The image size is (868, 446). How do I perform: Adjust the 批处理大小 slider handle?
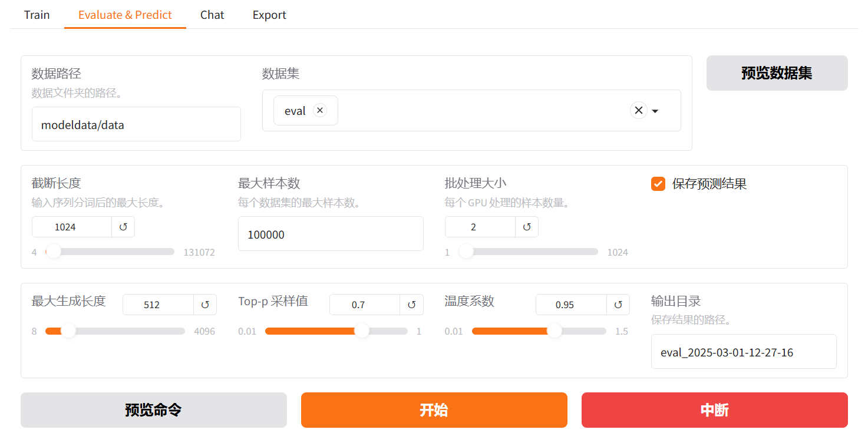coord(466,252)
